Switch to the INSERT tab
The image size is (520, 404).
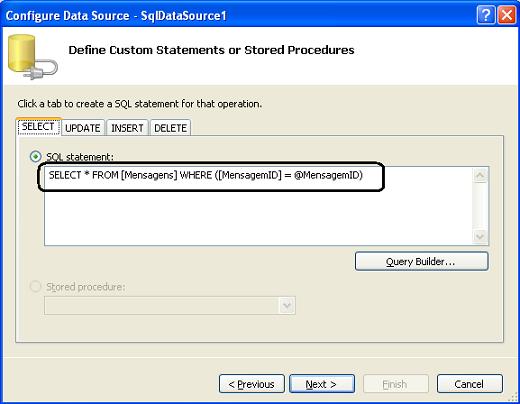point(127,128)
